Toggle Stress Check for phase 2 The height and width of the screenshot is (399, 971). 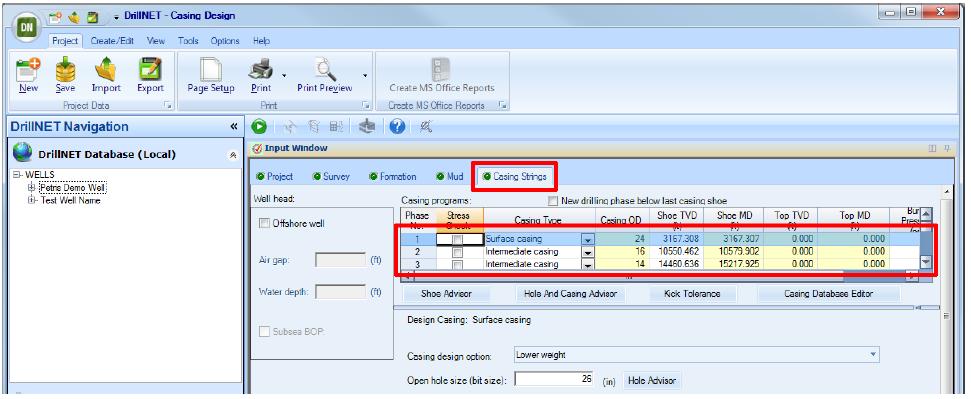[458, 252]
